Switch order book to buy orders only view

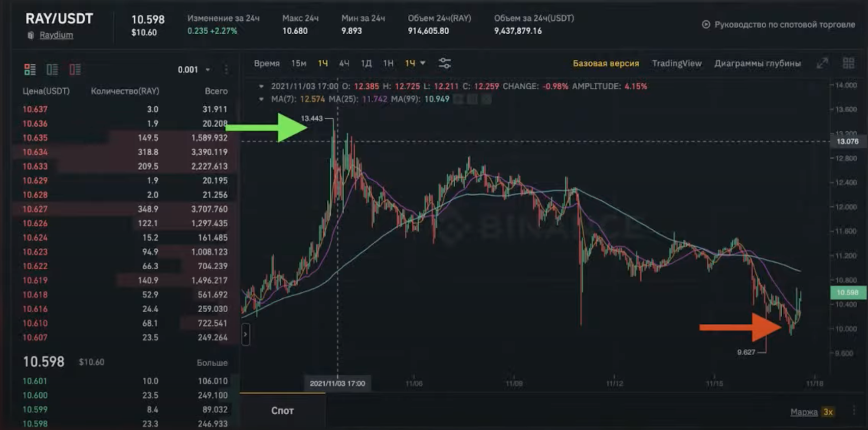(53, 69)
